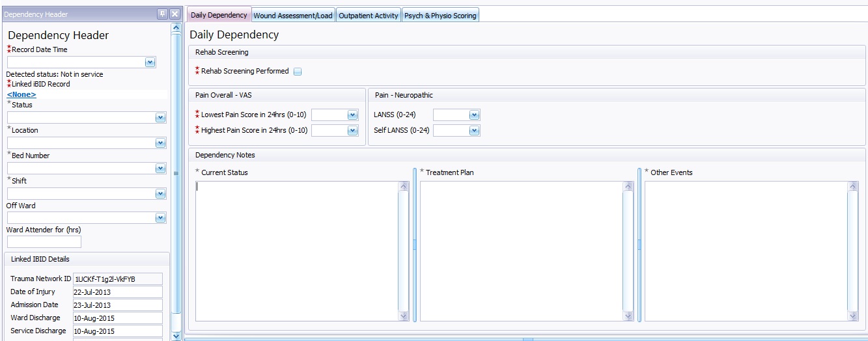
Task: Open Lowest Pain Score dropdown
Action: coord(352,115)
